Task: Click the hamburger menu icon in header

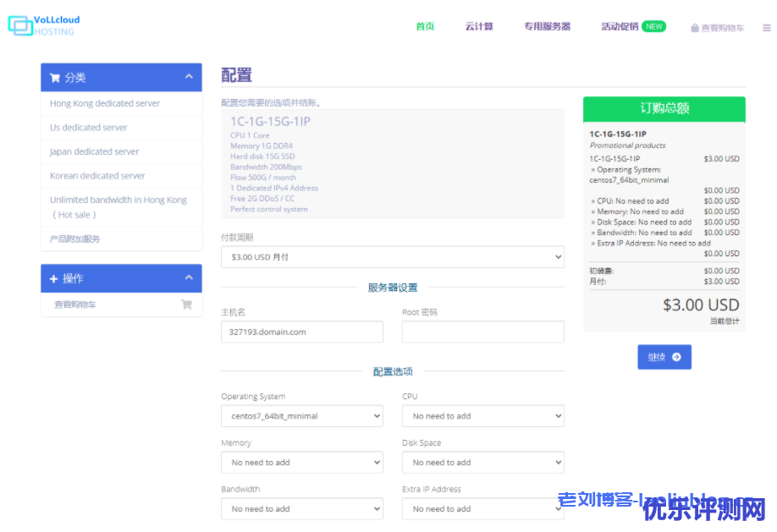Action: tap(766, 27)
